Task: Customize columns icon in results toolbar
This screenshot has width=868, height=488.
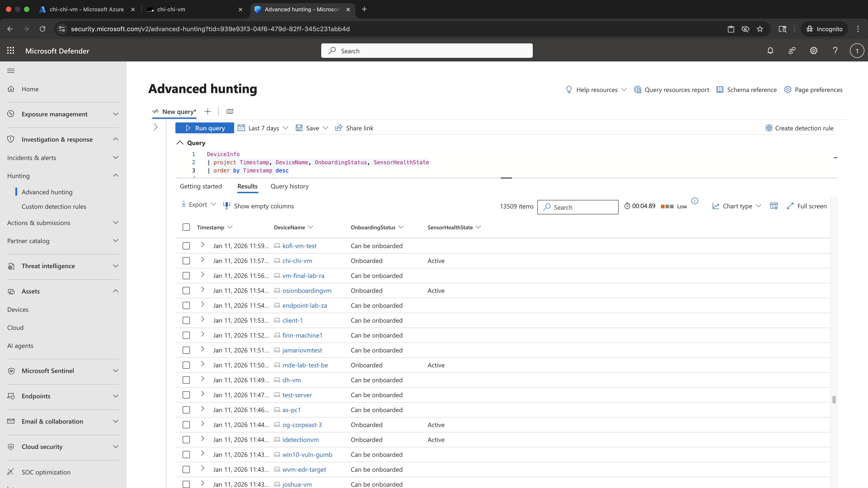Action: pos(774,206)
